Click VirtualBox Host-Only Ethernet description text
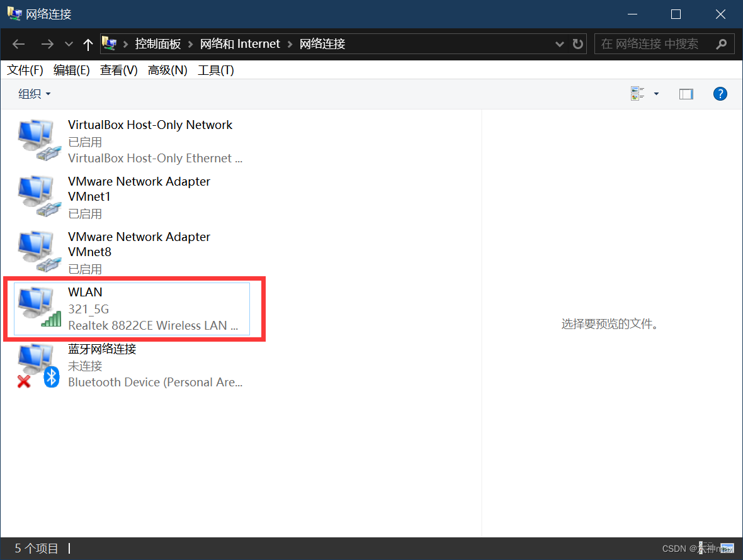743x560 pixels. tap(156, 158)
